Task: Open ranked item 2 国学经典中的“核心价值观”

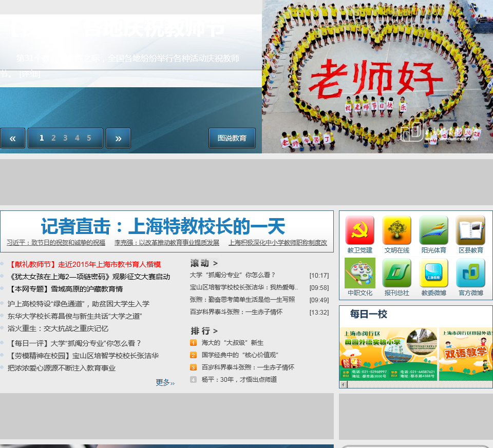Action: point(240,355)
